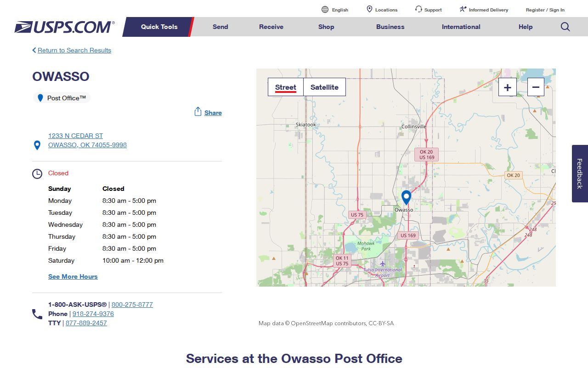Screen dimensions: 588x368
Task: Click the clock hours icon
Action: (37, 174)
